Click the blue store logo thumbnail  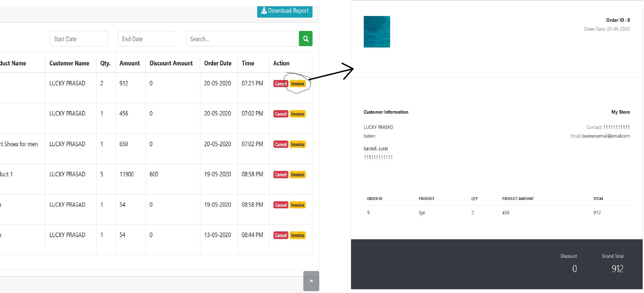(377, 32)
